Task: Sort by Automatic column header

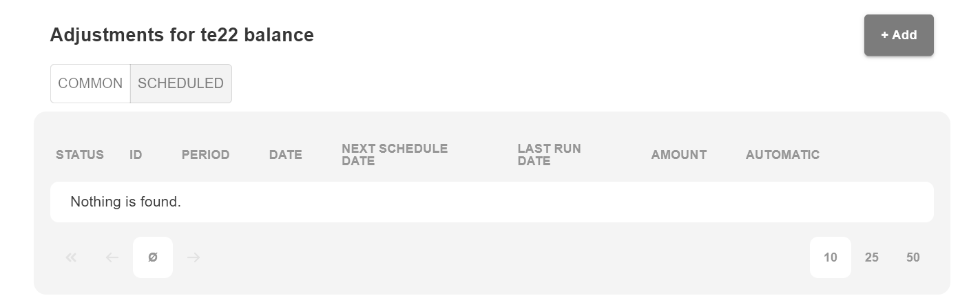Action: click(782, 155)
